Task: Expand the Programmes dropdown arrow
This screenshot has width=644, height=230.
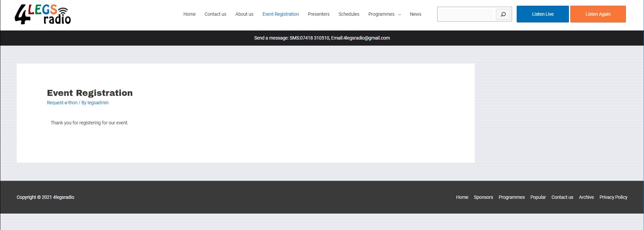Action: pyautogui.click(x=399, y=14)
